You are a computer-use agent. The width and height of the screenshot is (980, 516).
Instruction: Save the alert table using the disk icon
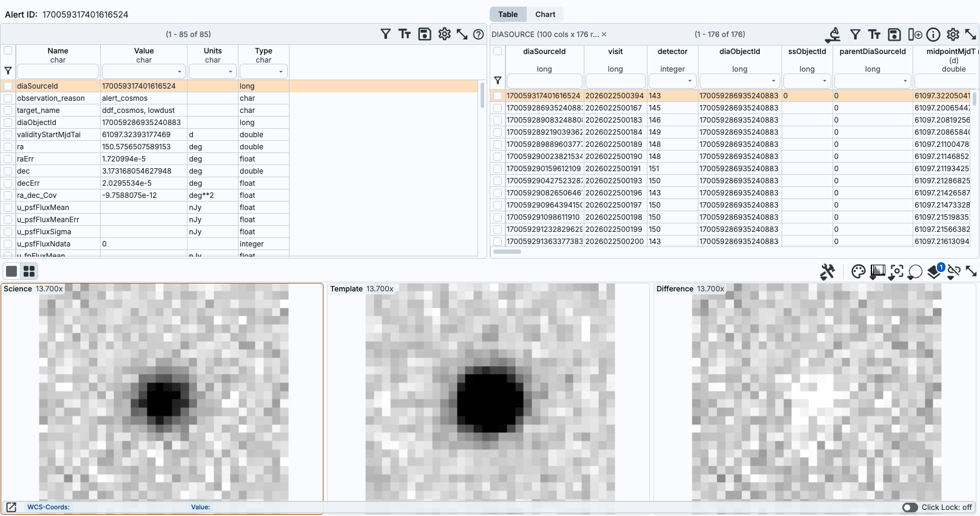425,34
